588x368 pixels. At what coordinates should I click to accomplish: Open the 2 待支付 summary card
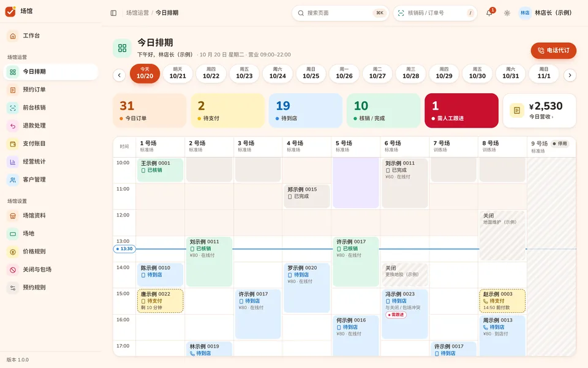(228, 110)
